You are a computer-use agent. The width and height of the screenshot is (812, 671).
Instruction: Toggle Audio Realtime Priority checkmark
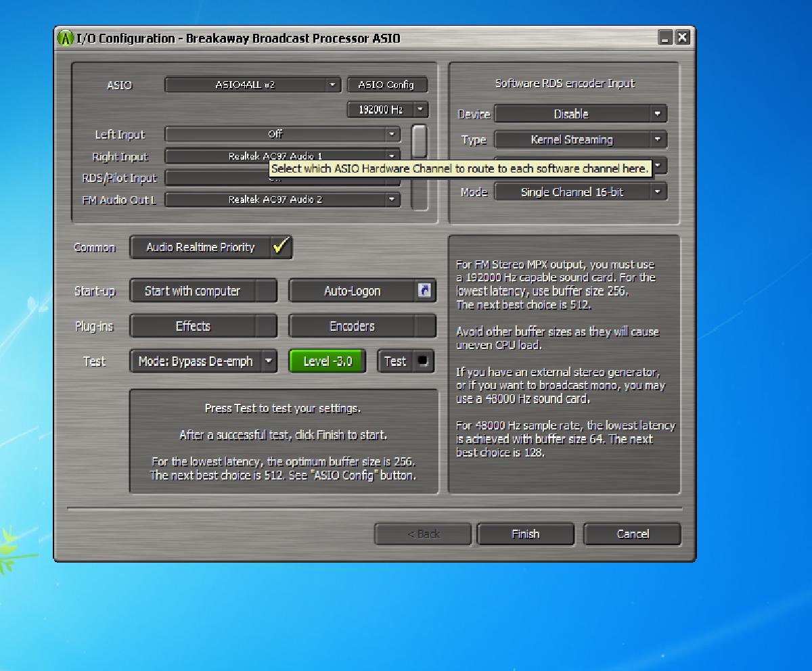pyautogui.click(x=280, y=248)
